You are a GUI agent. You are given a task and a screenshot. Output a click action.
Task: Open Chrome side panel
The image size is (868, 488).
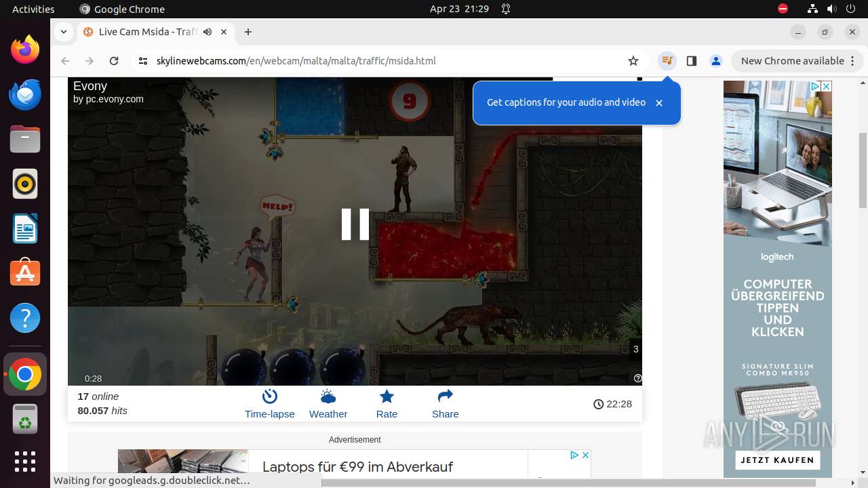(692, 61)
